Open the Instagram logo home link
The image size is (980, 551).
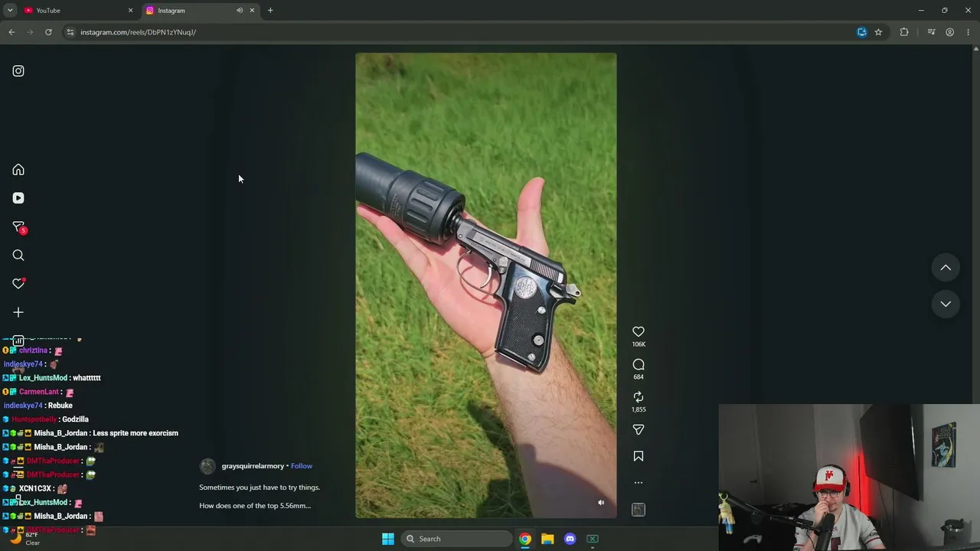click(x=18, y=71)
